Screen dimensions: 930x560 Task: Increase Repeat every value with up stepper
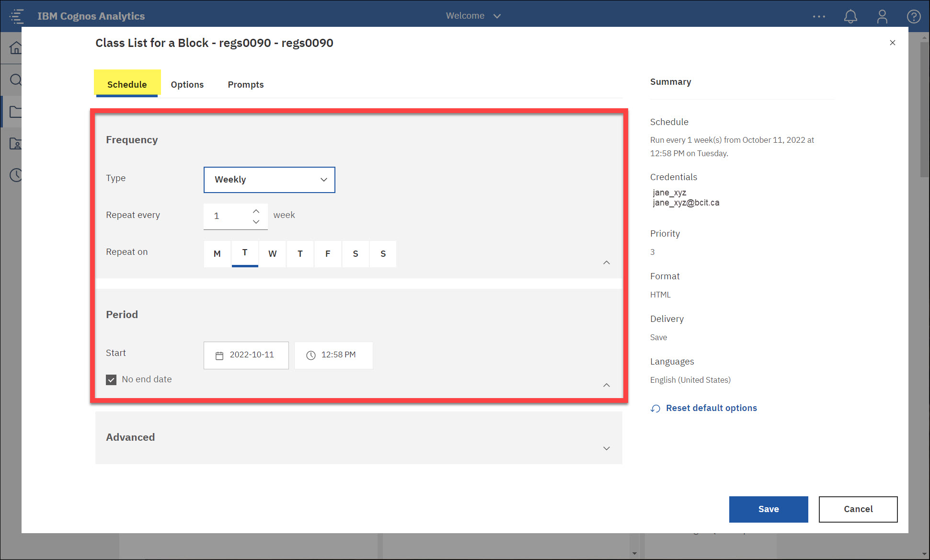[x=256, y=210]
